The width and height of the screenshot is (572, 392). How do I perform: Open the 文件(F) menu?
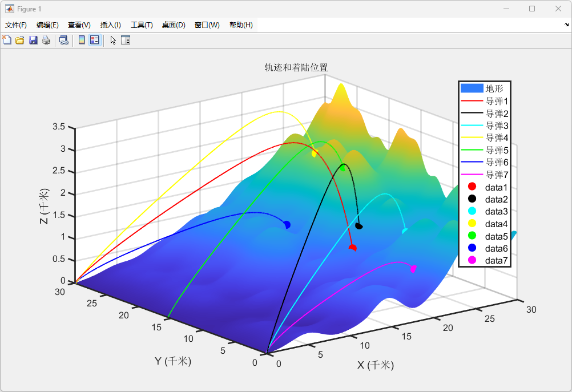point(16,25)
